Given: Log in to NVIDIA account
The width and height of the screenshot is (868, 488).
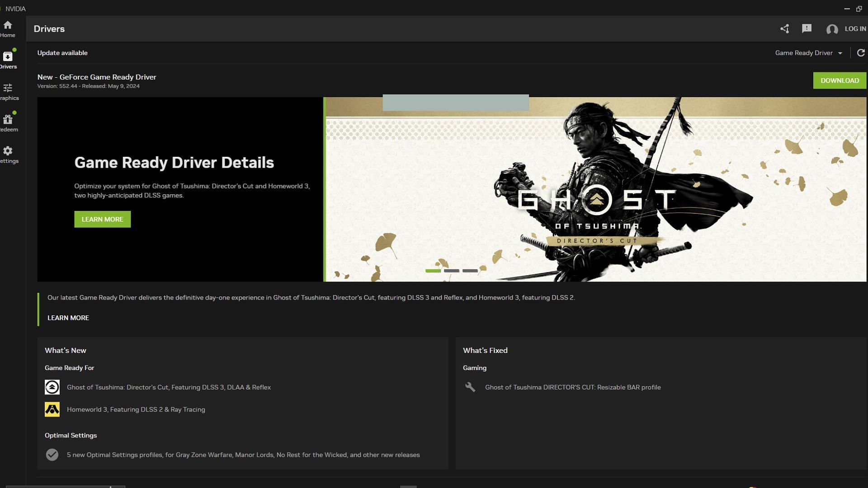Looking at the screenshot, I should 855,29.
